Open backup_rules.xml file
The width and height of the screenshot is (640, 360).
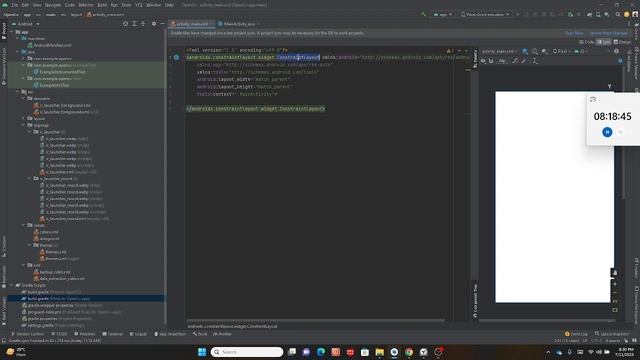point(52,272)
